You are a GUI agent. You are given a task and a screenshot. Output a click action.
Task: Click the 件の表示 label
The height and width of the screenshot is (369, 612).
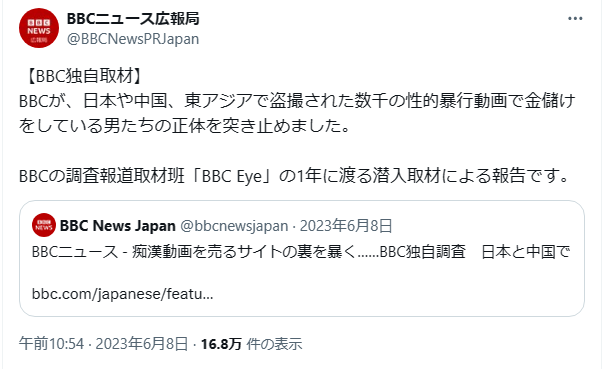[274, 344]
